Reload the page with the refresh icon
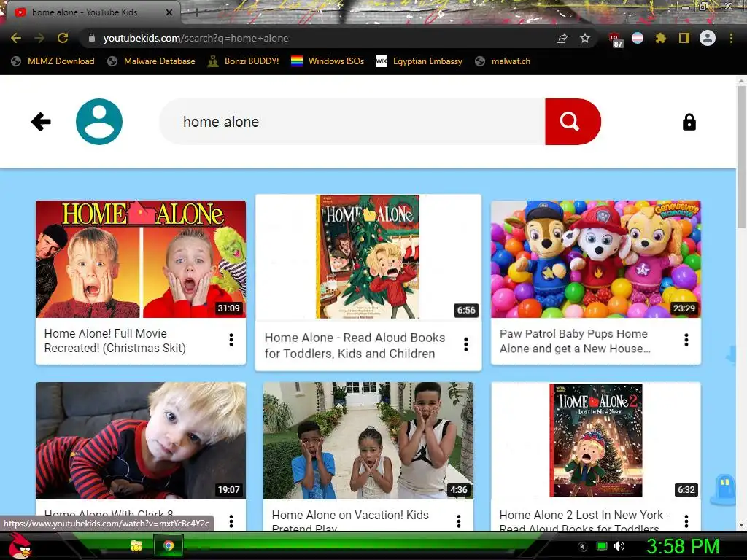The height and width of the screenshot is (560, 747). (x=63, y=38)
